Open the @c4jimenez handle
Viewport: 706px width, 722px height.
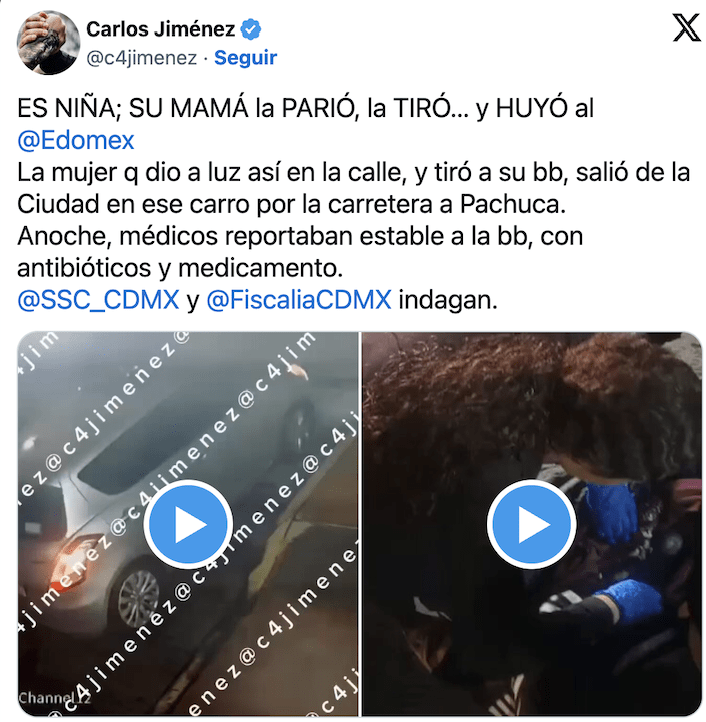tap(141, 58)
